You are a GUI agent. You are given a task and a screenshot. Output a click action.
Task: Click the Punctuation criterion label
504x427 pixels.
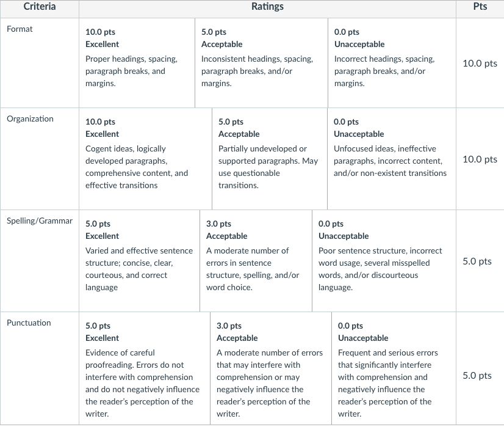[29, 323]
